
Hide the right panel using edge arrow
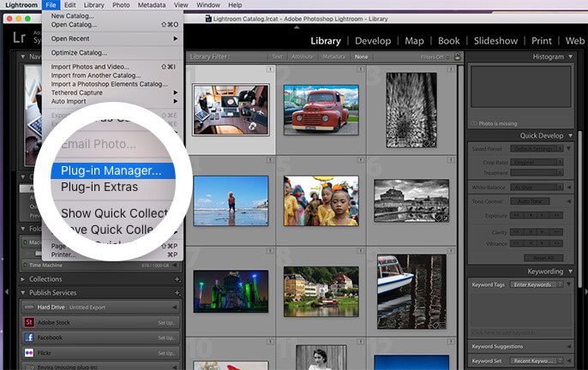[585, 291]
